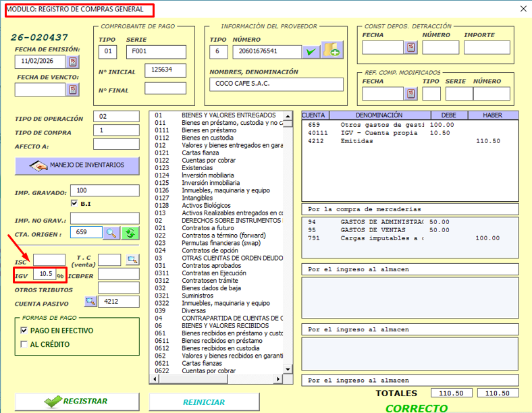Open calendar in Ref. Comp. Modificados
Viewport: 532px width, 413px height.
(x=410, y=93)
